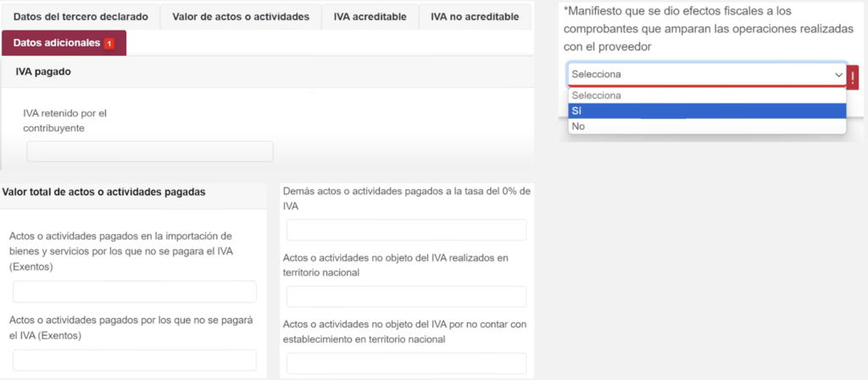The image size is (868, 380).
Task: Choose the 'Sí' option in the dropdown
Action: (x=707, y=111)
